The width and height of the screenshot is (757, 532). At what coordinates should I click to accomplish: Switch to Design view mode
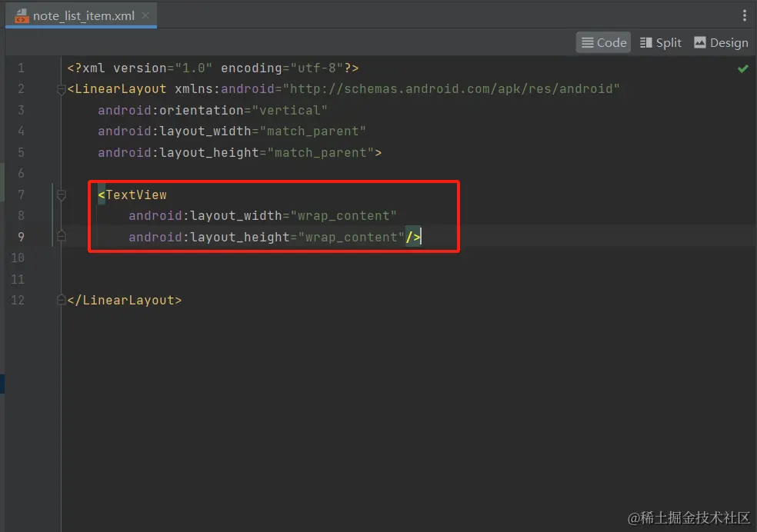pos(721,42)
